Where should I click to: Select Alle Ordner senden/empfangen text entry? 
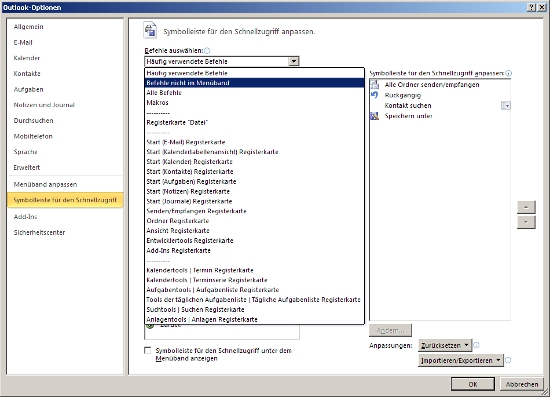[432, 85]
